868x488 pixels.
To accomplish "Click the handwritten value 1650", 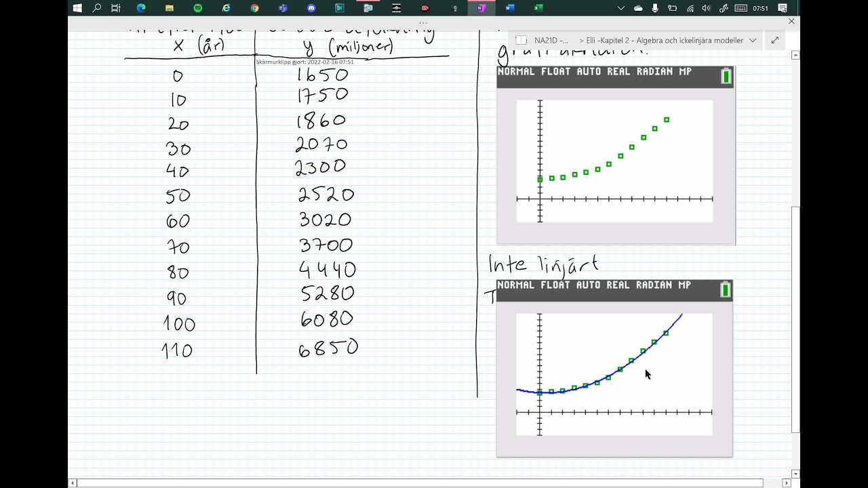I will click(x=323, y=75).
